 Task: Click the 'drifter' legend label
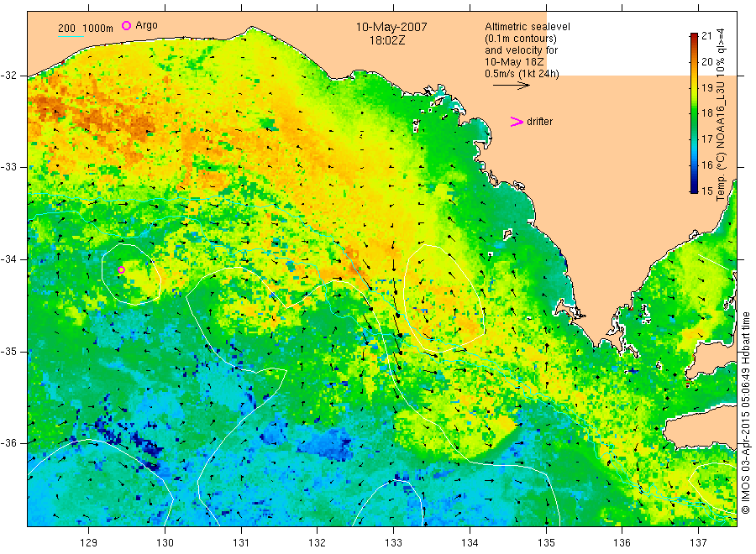tap(539, 122)
